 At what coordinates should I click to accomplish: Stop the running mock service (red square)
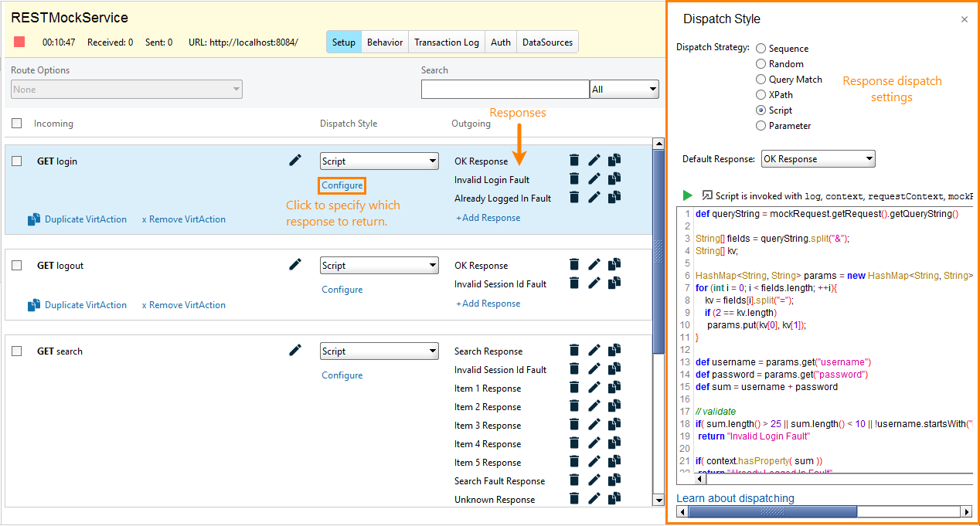tap(19, 42)
